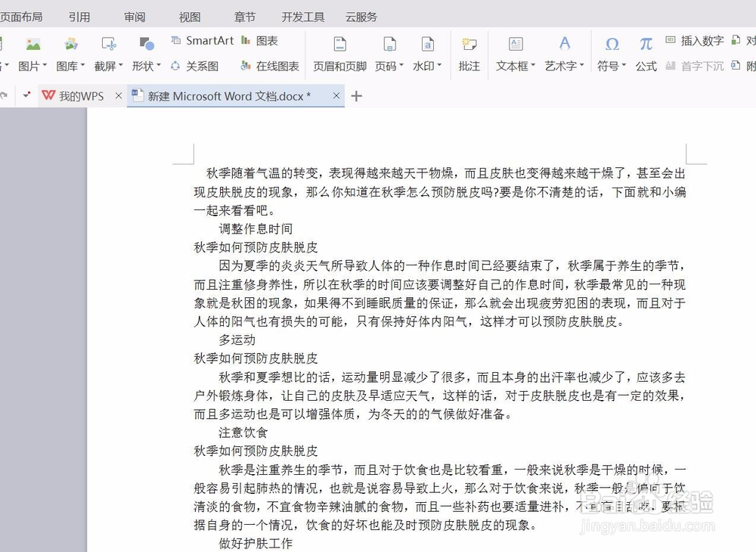Switch to the 视图 ribbon tab
Image resolution: width=756 pixels, height=552 pixels.
(190, 17)
